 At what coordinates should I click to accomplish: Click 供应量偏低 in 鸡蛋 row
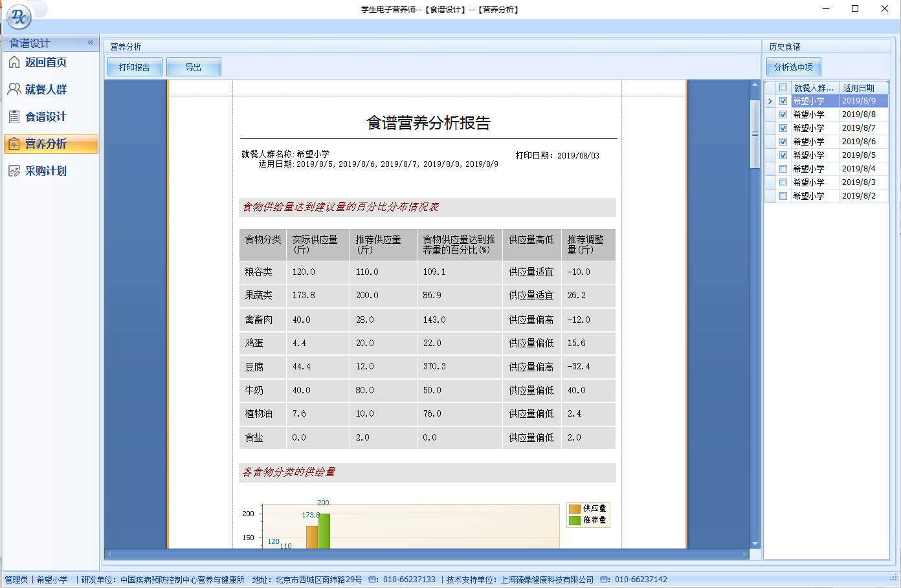531,343
